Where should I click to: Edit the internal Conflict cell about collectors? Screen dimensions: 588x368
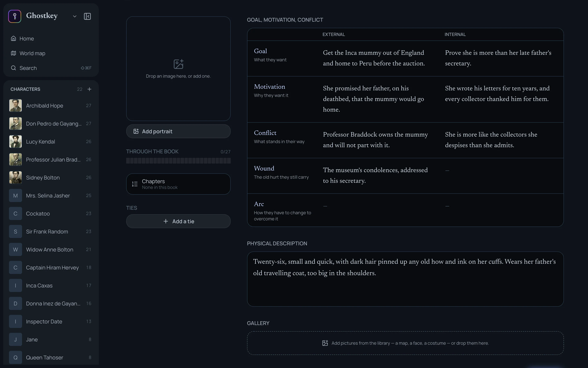click(501, 140)
